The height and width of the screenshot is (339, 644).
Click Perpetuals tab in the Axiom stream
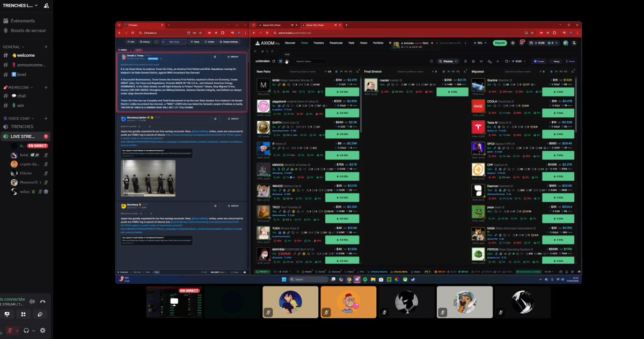coord(336,42)
